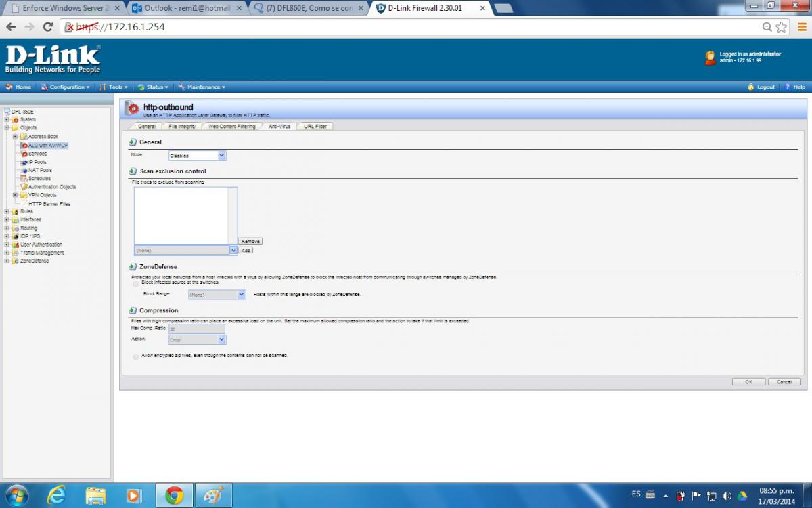Click the Logout link
The image size is (812, 508).
tap(762, 87)
